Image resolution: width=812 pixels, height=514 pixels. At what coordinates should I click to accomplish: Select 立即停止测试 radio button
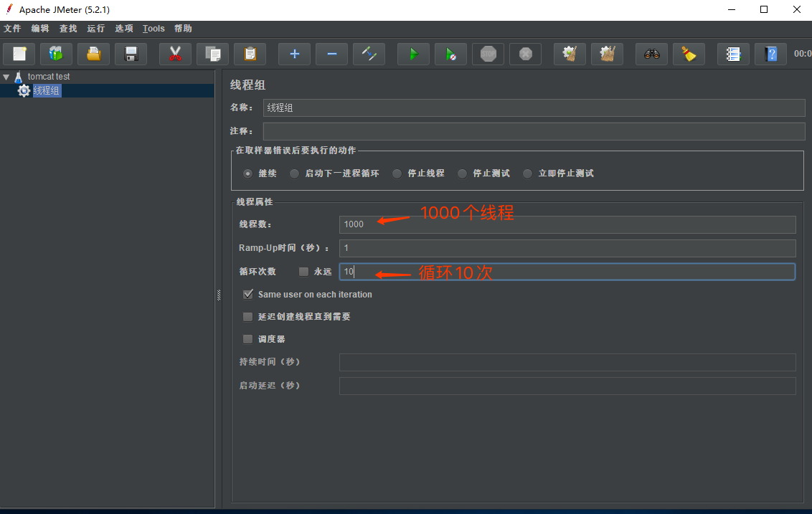pos(528,173)
